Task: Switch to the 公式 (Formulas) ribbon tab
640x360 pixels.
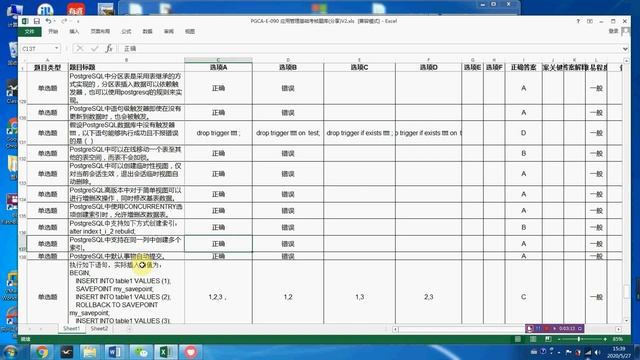Action: [126, 31]
